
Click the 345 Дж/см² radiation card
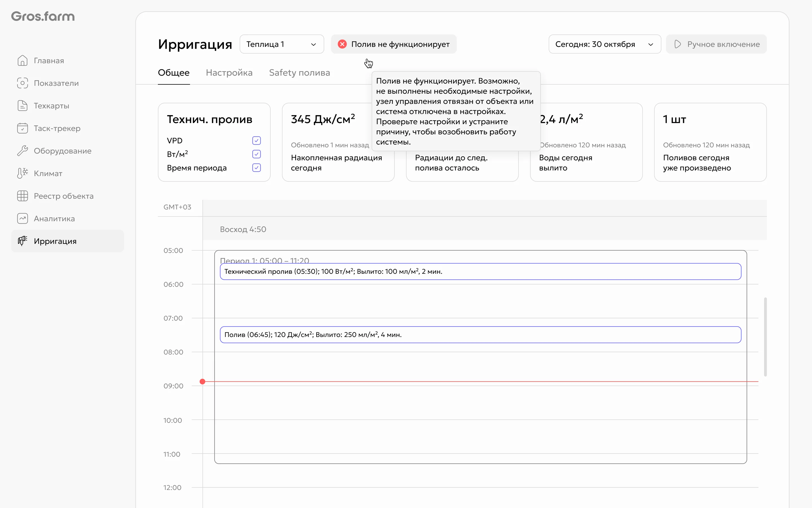coord(338,142)
